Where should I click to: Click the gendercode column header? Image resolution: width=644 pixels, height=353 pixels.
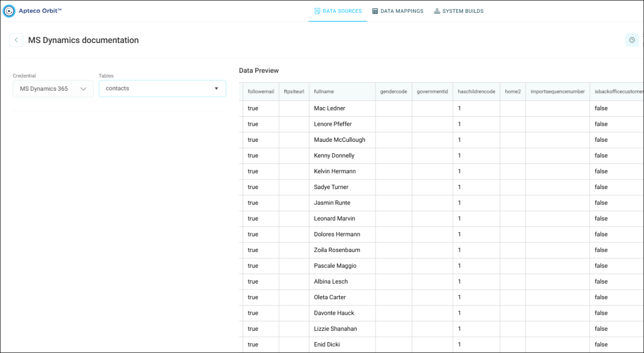point(394,92)
